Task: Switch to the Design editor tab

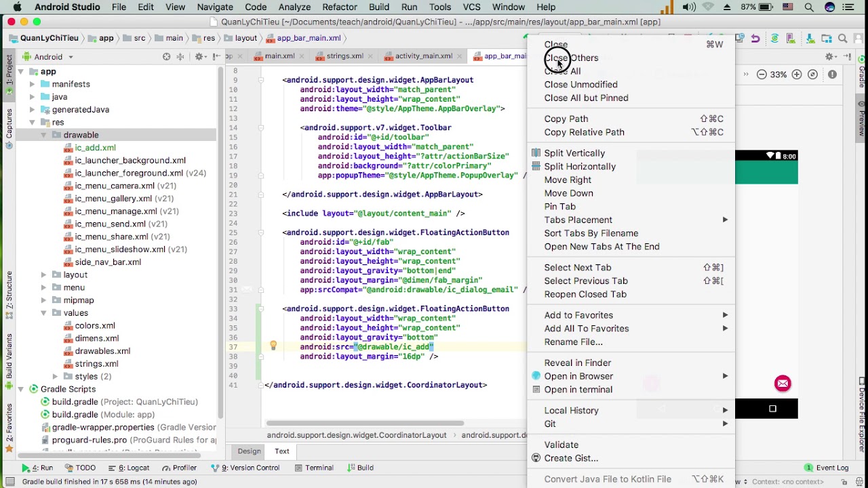Action: (x=249, y=451)
